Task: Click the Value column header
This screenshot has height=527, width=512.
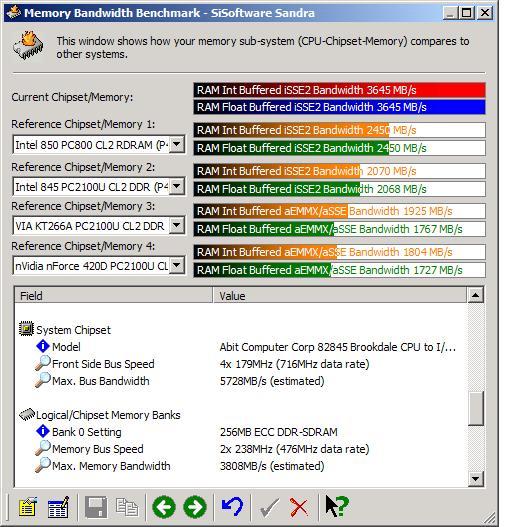Action: point(340,295)
